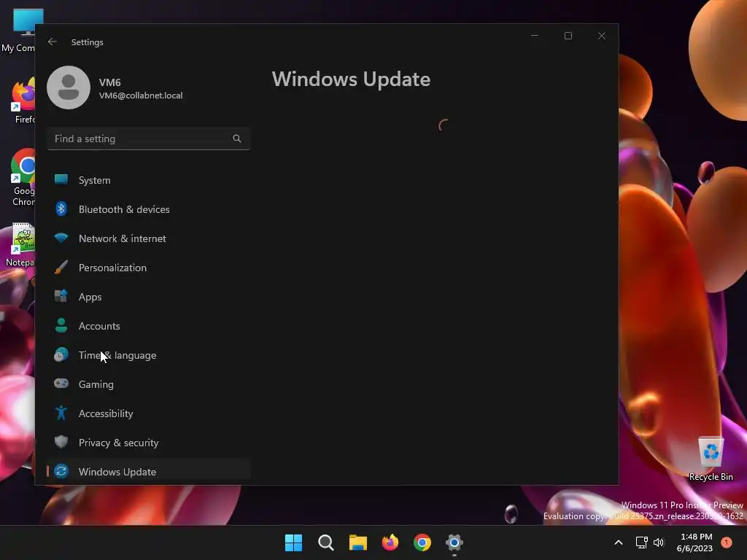The height and width of the screenshot is (560, 747).
Task: Click the Bluetooth icon in sidebar
Action: tap(61, 209)
